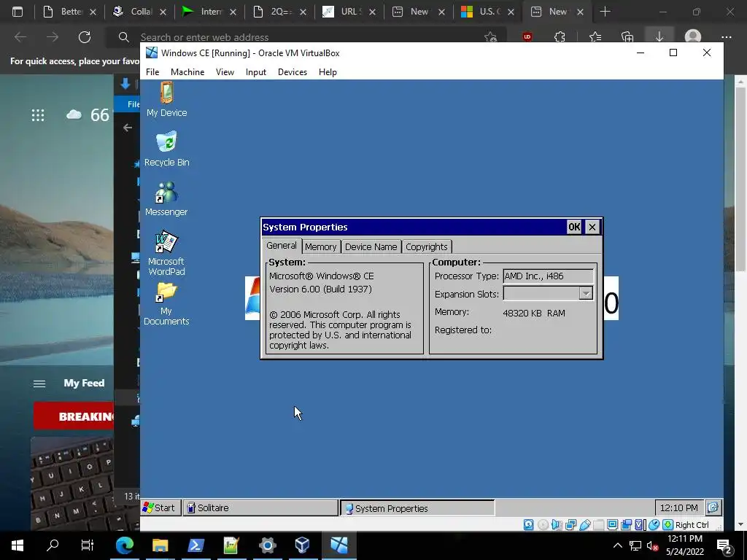Open the app launcher grid on new tab page

[x=38, y=114]
